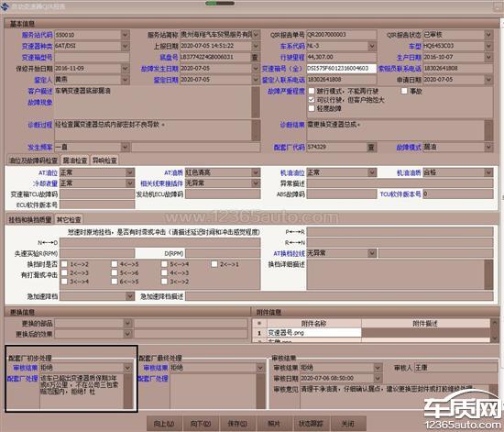The width and height of the screenshot is (504, 432).
Task: Click the lookup button beside 底盘号 field
Action: (x=255, y=57)
